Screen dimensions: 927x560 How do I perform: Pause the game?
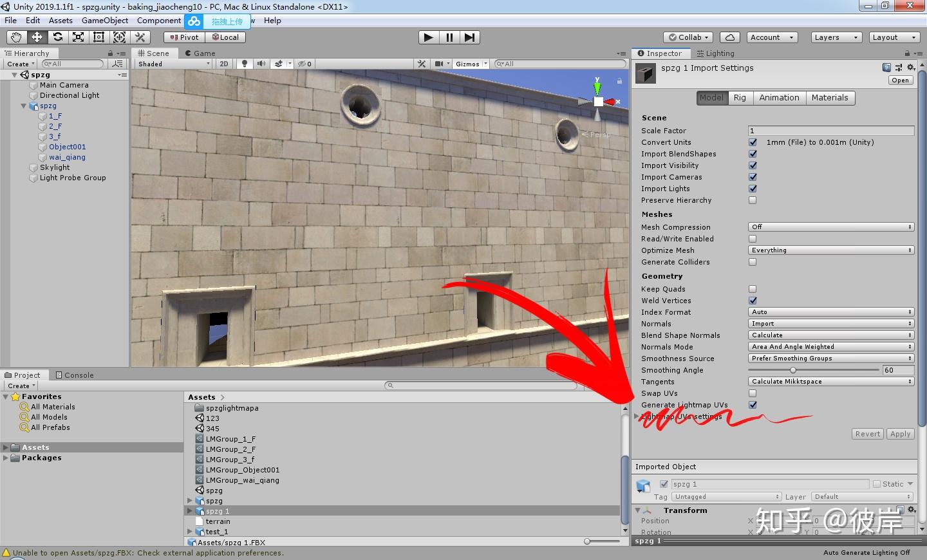[449, 37]
